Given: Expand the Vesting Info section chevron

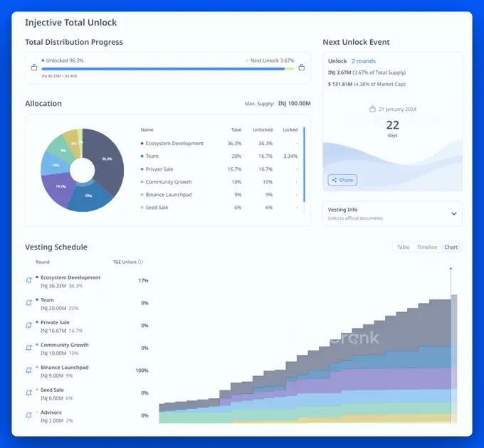Looking at the screenshot, I should [x=454, y=213].
